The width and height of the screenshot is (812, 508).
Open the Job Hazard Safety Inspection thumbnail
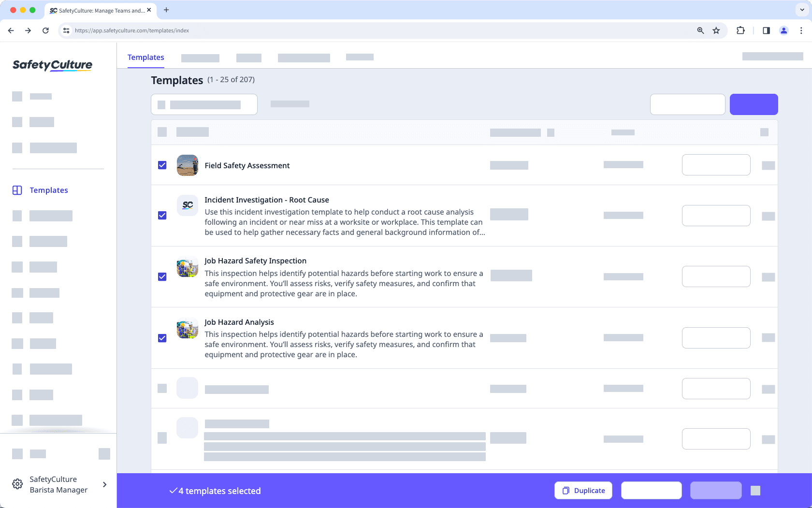click(187, 266)
